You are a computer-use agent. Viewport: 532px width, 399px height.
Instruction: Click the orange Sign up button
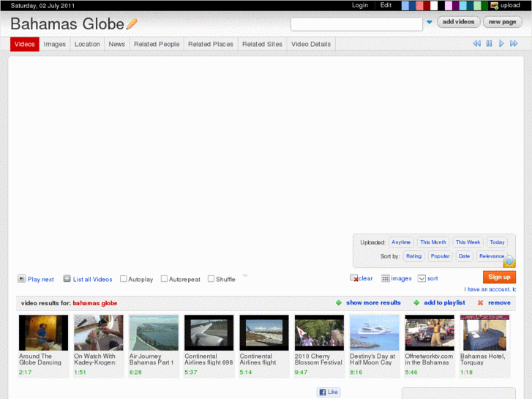click(499, 277)
